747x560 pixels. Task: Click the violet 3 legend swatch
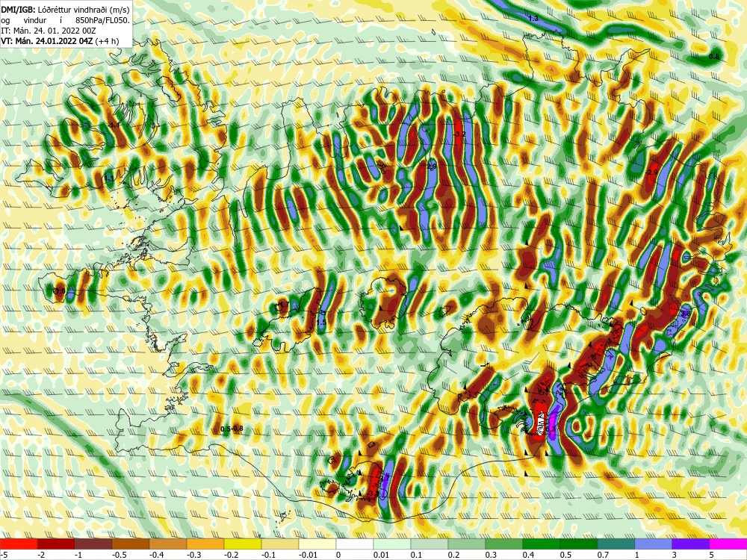coord(691,544)
